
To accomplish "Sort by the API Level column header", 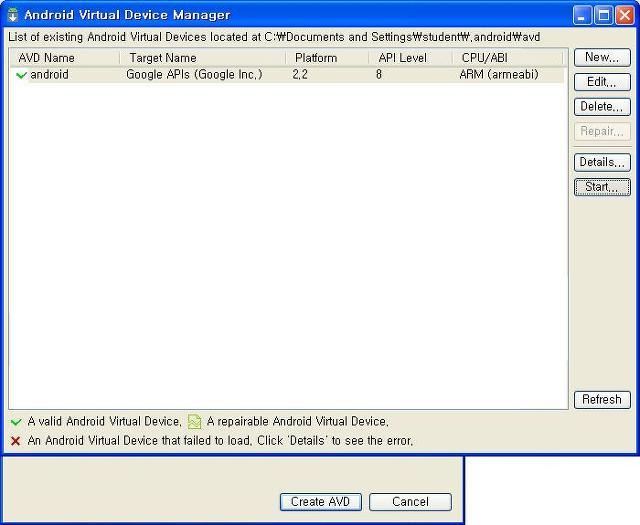I will click(x=411, y=58).
